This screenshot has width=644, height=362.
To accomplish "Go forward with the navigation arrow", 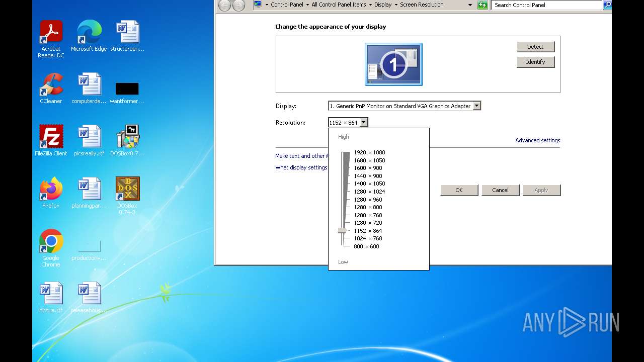I will (238, 5).
